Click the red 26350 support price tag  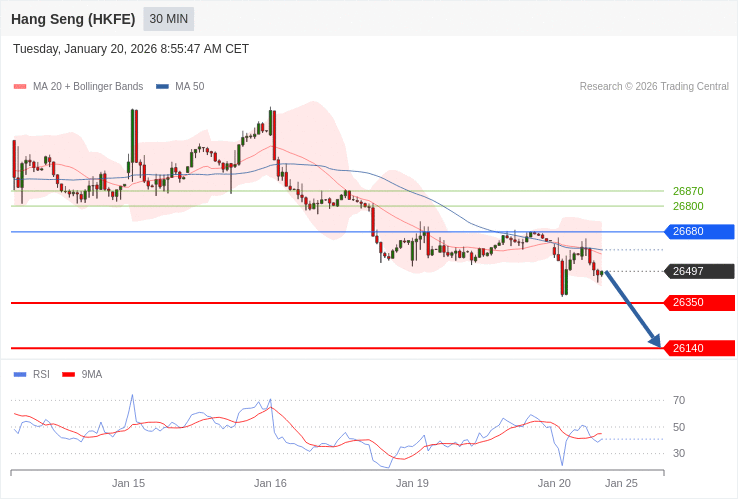pyautogui.click(x=699, y=303)
